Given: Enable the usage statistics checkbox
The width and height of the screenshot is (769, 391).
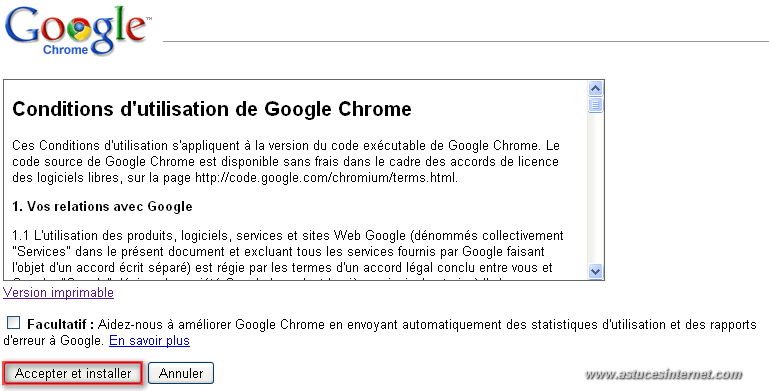Looking at the screenshot, I should pos(14,322).
